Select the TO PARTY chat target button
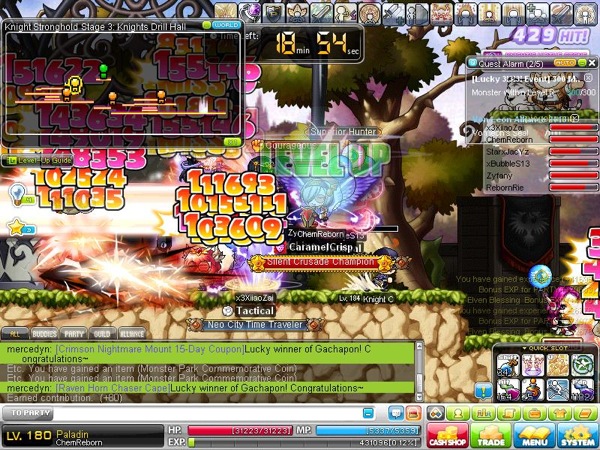The image size is (600, 450). (28, 413)
